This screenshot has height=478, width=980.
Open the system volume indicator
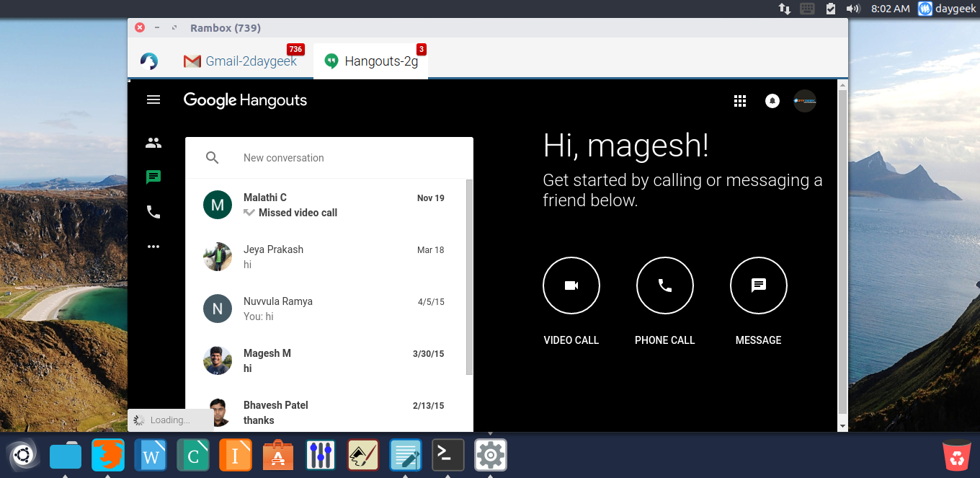(x=853, y=9)
